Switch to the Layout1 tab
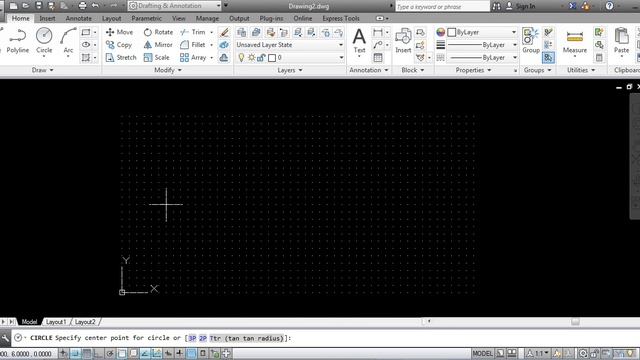640x360 pixels. tap(56, 322)
